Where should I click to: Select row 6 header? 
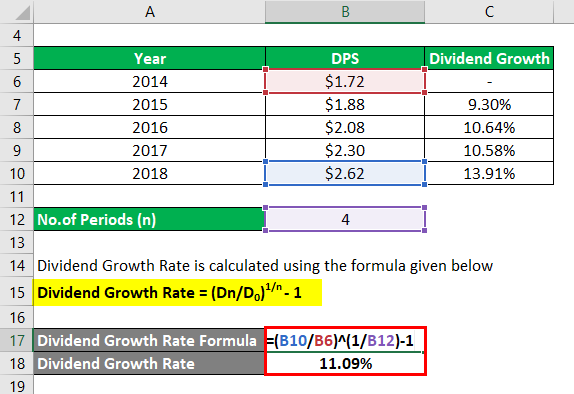click(16, 81)
